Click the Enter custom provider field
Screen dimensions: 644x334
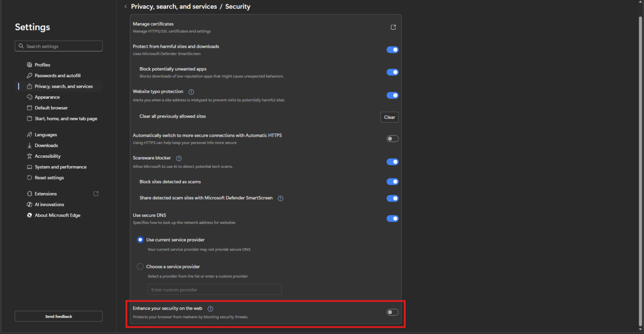pyautogui.click(x=215, y=290)
